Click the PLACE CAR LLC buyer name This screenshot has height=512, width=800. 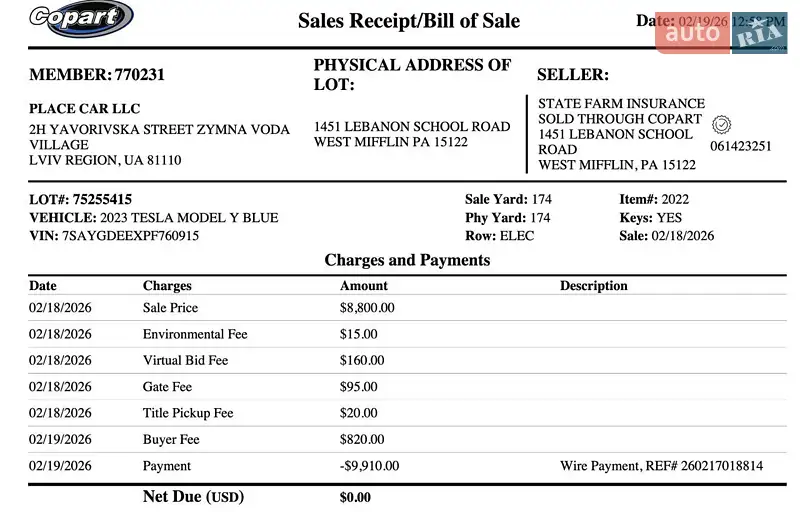coord(85,109)
